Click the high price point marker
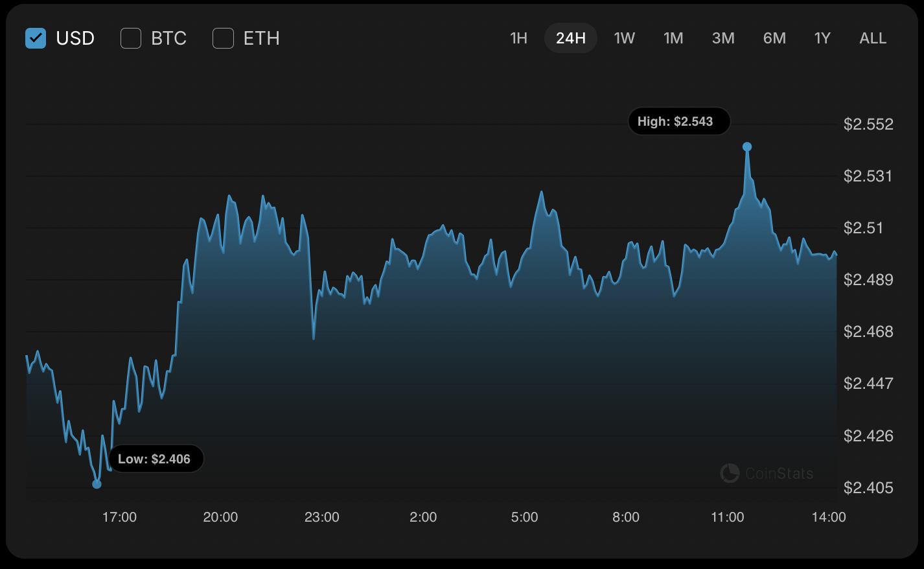924x569 pixels. coord(747,147)
